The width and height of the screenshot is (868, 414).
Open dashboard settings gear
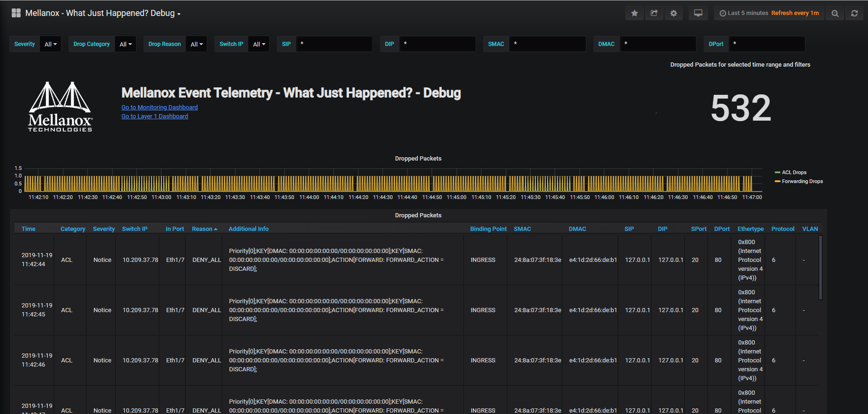click(674, 13)
